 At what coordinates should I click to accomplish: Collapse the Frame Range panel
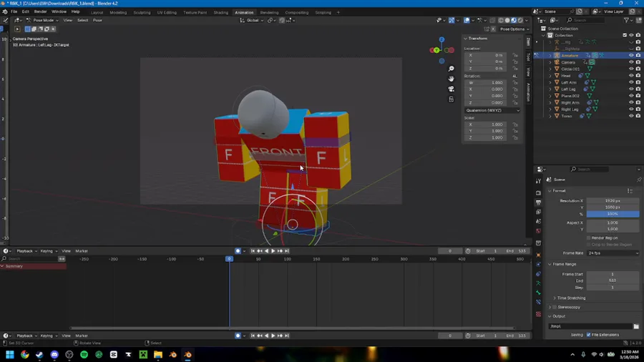click(565, 264)
